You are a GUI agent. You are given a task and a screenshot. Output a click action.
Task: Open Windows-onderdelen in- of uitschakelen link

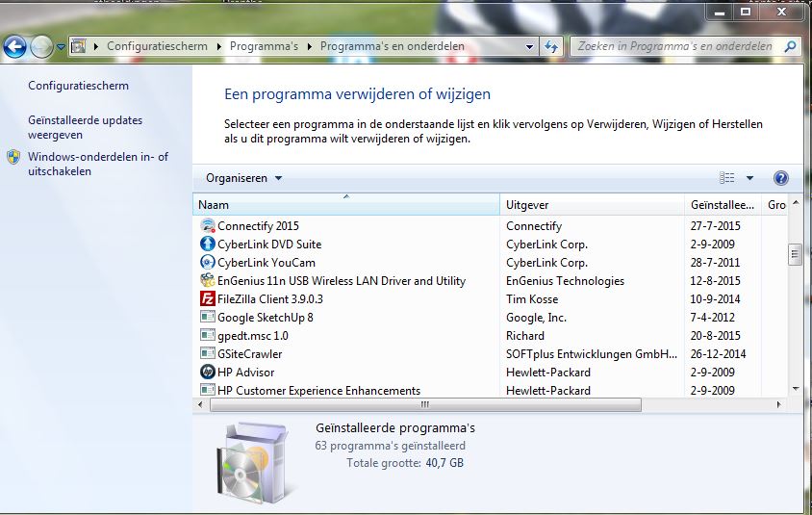pyautogui.click(x=98, y=164)
